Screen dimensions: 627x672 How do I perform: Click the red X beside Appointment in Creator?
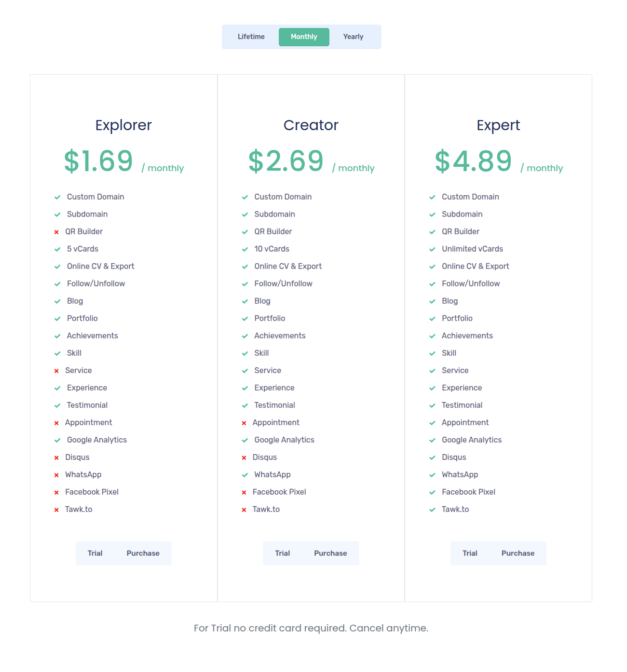[244, 423]
